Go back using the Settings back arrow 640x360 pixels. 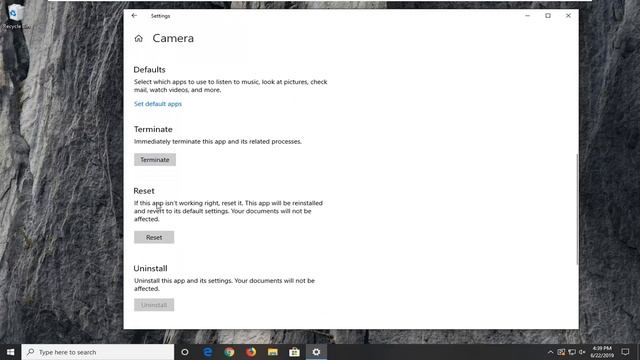tap(134, 16)
